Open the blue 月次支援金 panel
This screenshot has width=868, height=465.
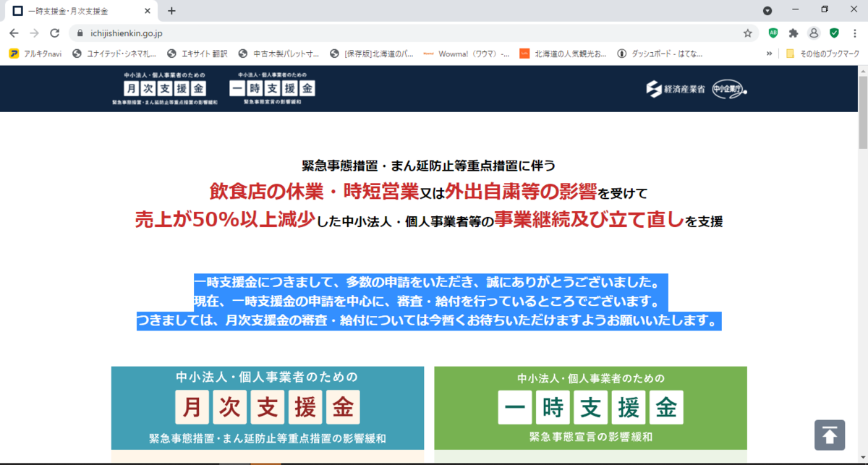click(x=268, y=408)
